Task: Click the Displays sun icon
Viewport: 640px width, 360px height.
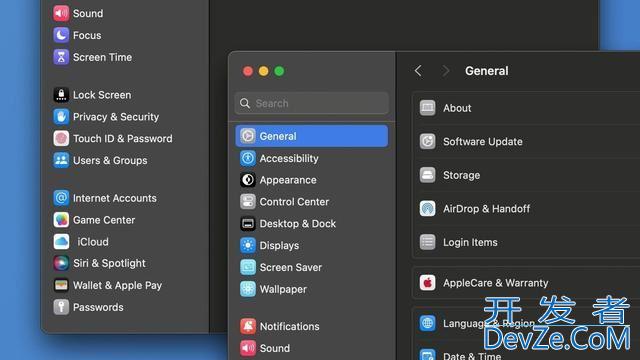Action: [248, 245]
